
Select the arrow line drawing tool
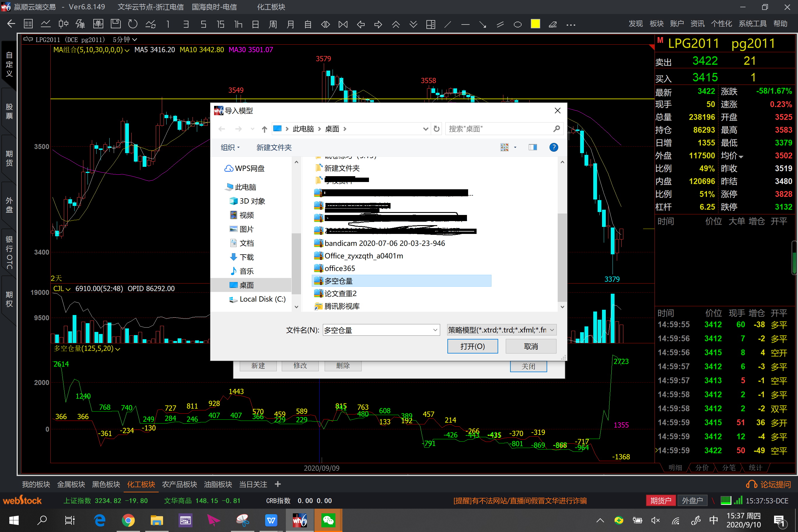[x=483, y=24]
